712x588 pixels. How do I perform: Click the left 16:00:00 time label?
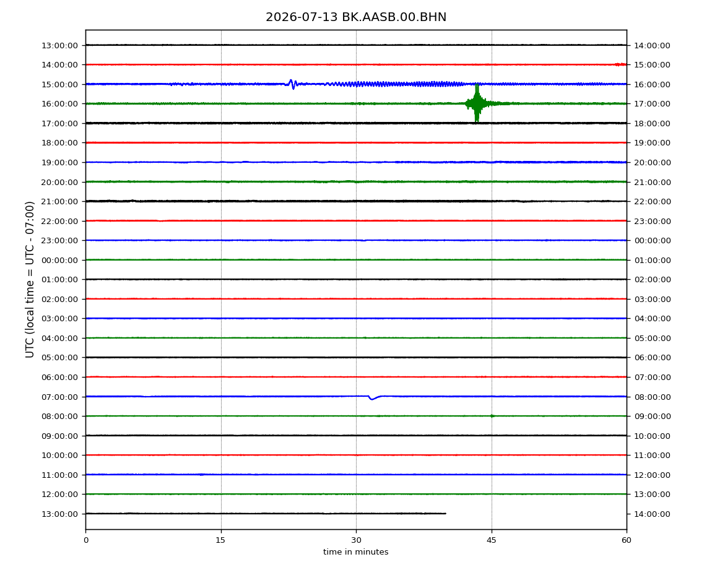[x=59, y=104]
